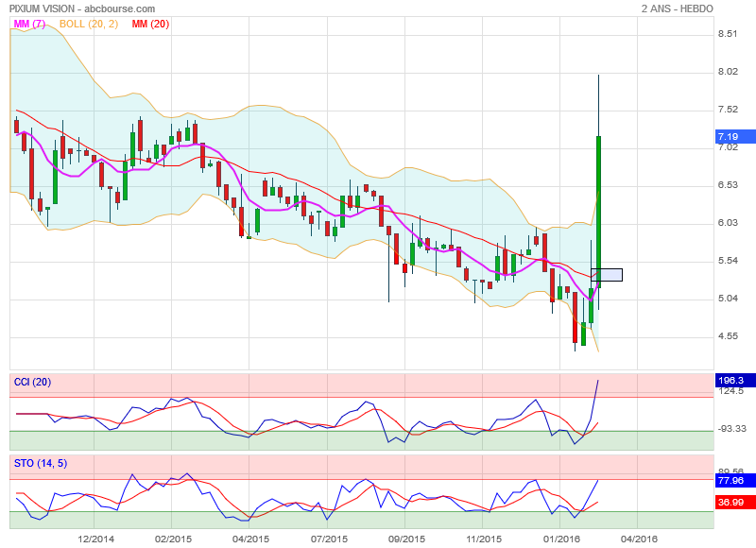Image resolution: width=756 pixels, height=548 pixels.
Task: Click the -93.33 CCI axis label
Action: 731,428
